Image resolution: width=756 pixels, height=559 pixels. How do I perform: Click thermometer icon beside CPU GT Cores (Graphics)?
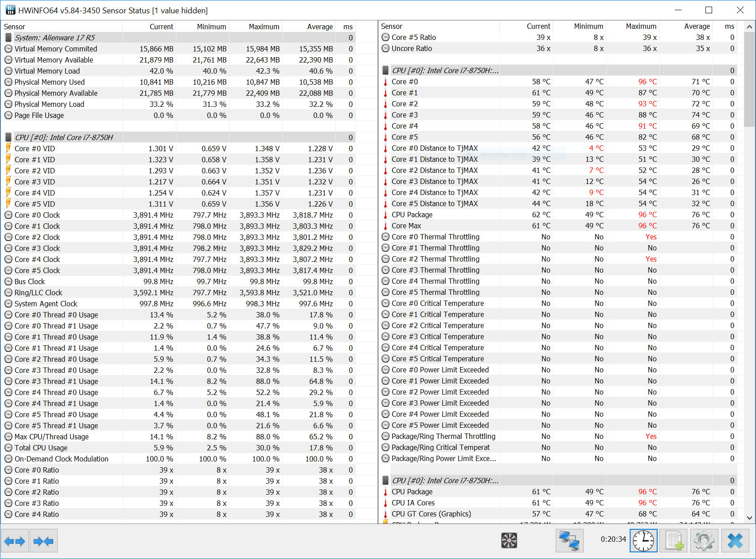[386, 514]
